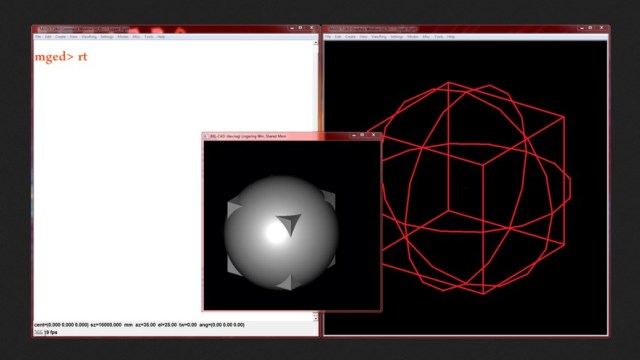Viewport: 640px width, 360px height.
Task: Open View menu in graphics window
Action: coord(363,37)
